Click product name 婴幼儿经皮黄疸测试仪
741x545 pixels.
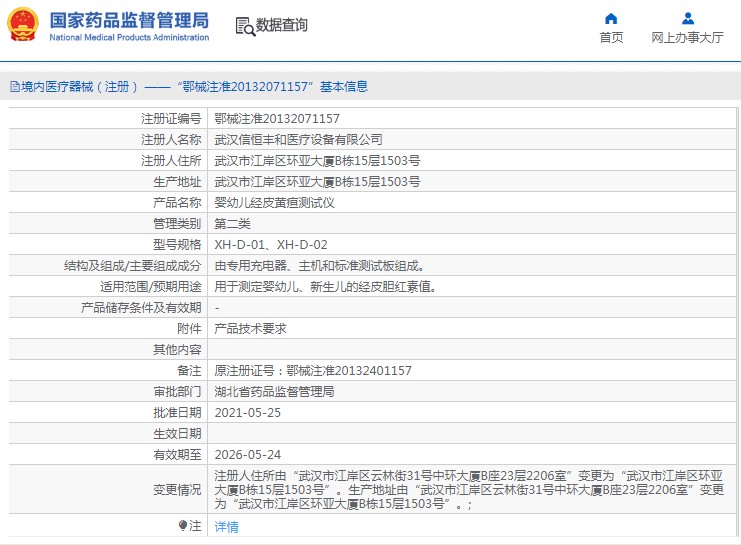coord(274,203)
